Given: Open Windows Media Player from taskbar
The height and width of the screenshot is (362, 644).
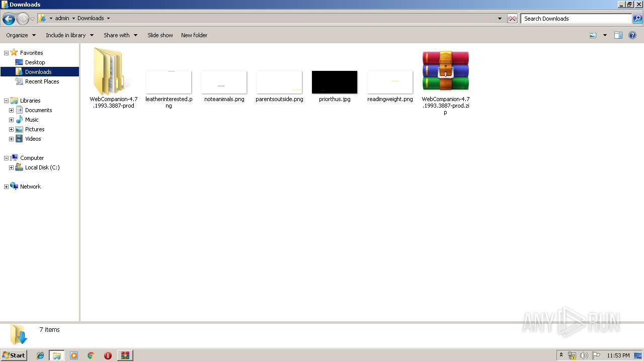Looking at the screenshot, I should [74, 355].
